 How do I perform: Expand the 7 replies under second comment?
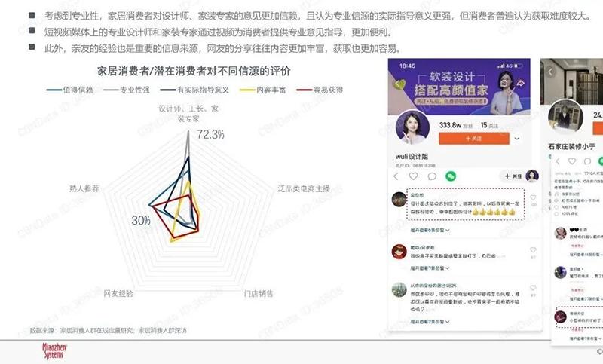[430, 268]
